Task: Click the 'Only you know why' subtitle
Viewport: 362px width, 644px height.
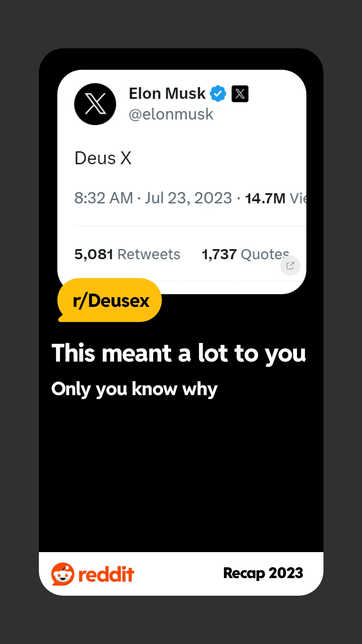Action: pyautogui.click(x=134, y=389)
